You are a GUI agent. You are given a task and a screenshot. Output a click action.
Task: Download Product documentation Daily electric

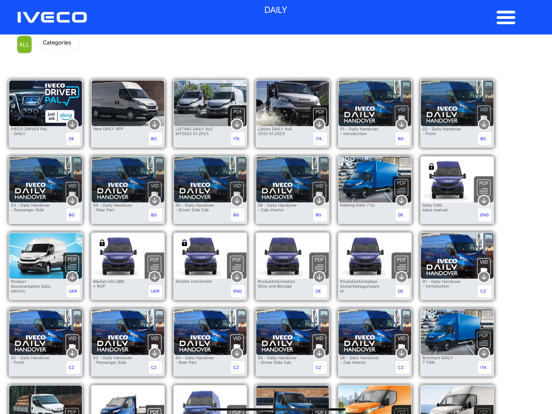[x=73, y=277]
